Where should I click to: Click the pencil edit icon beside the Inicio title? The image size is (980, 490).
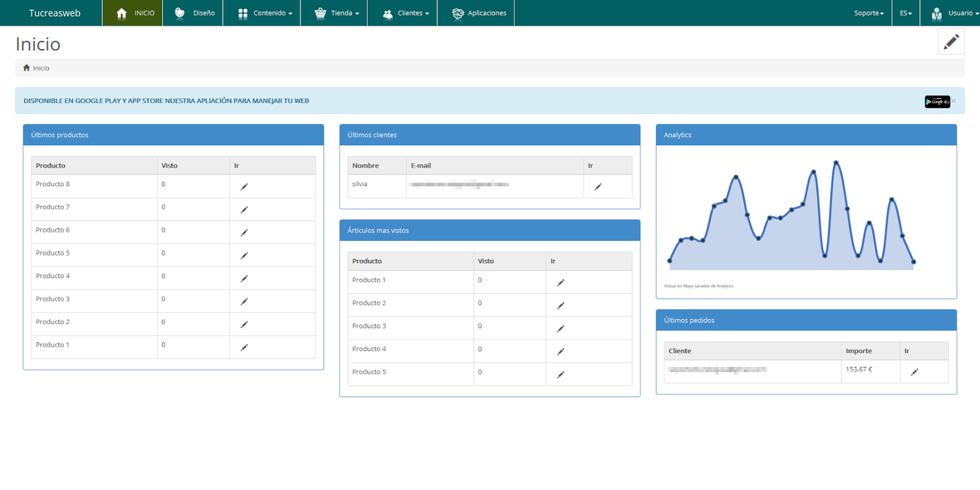(x=951, y=42)
